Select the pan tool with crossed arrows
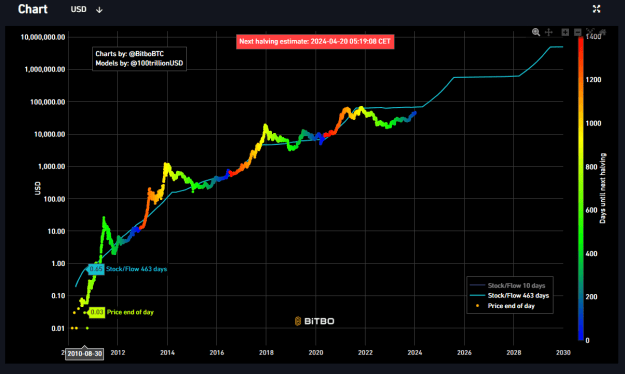This screenshot has width=625, height=374. tap(549, 32)
